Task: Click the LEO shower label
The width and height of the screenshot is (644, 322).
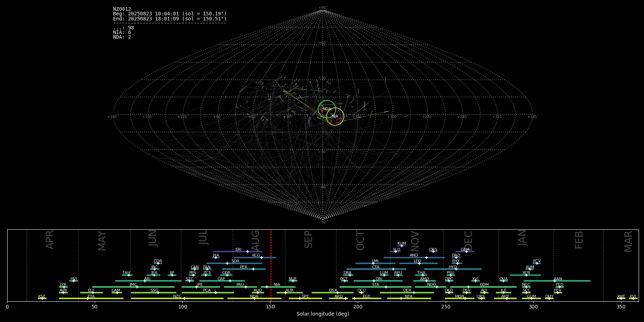Action: 418,261
